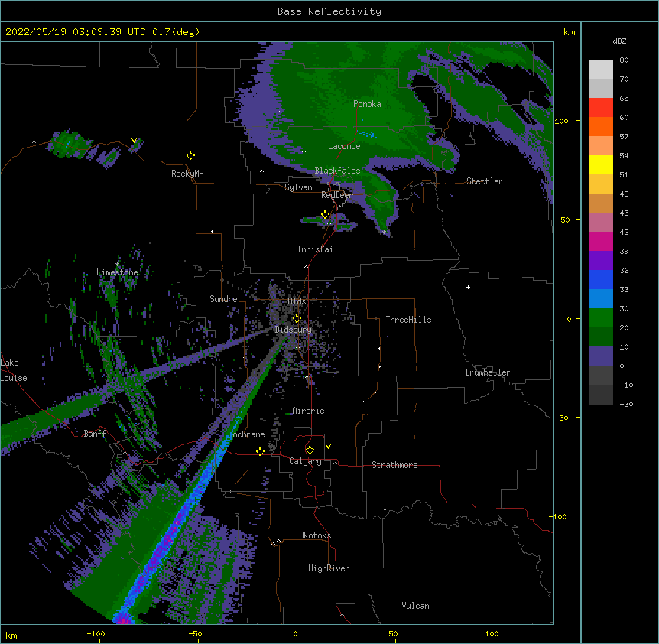The width and height of the screenshot is (659, 644).
Task: Click the Vulcan label
Action: coord(415,606)
